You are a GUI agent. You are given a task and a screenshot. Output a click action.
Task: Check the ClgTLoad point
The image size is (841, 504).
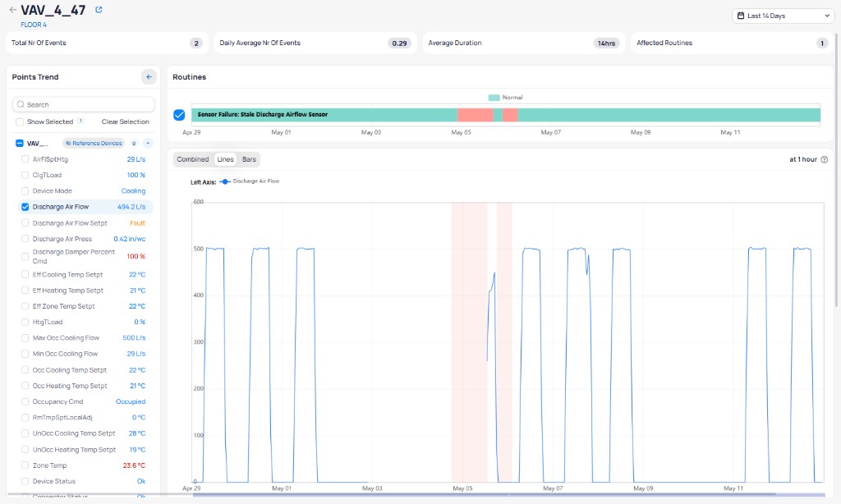coord(25,175)
